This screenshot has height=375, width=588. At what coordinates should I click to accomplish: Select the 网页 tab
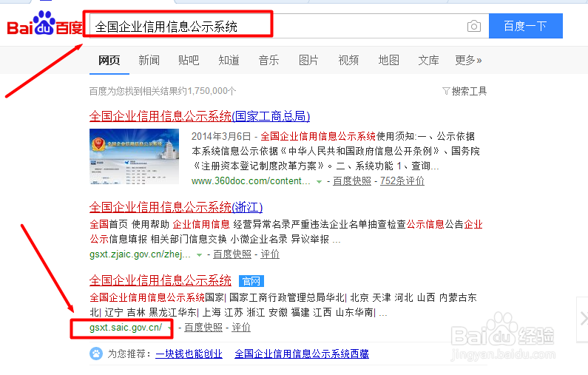(109, 60)
